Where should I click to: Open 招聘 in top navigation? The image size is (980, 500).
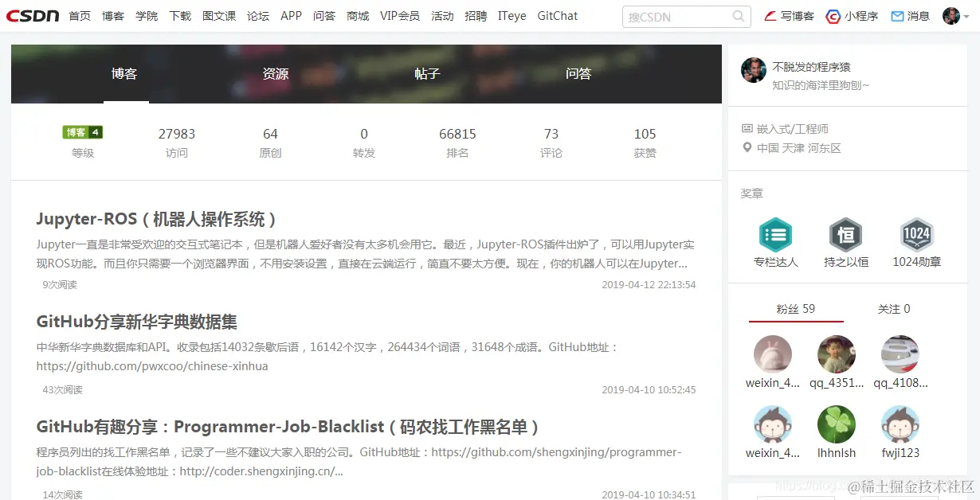(x=476, y=16)
